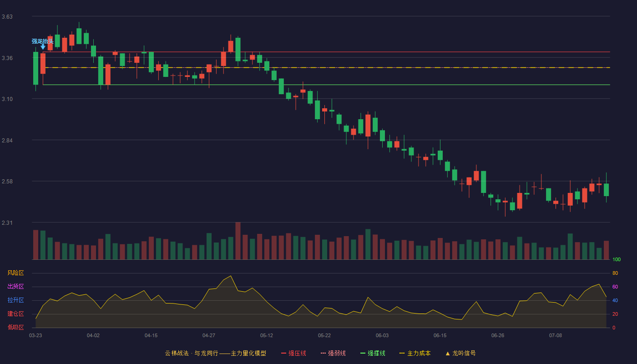Viewport: 637px width, 364px height.
Task: Toggle the 强弱线 legend entry
Action: click(333, 353)
